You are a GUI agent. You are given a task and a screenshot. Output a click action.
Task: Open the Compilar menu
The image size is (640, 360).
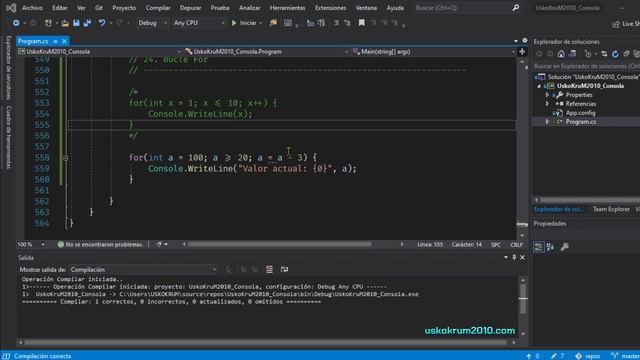point(158,8)
